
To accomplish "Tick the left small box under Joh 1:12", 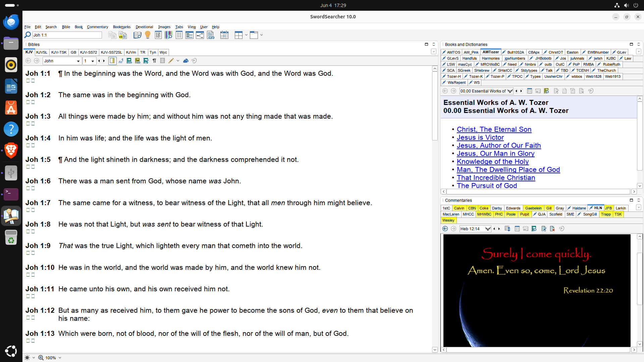I will [x=28, y=317].
